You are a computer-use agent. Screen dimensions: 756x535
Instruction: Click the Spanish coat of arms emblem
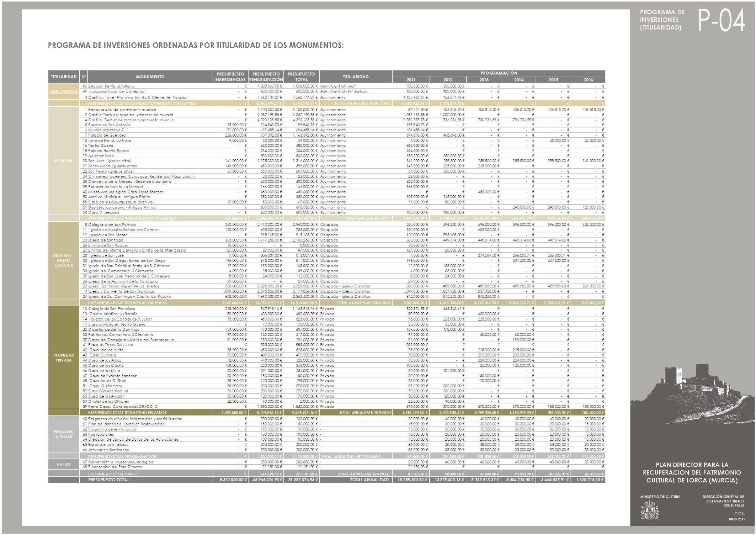(x=649, y=510)
